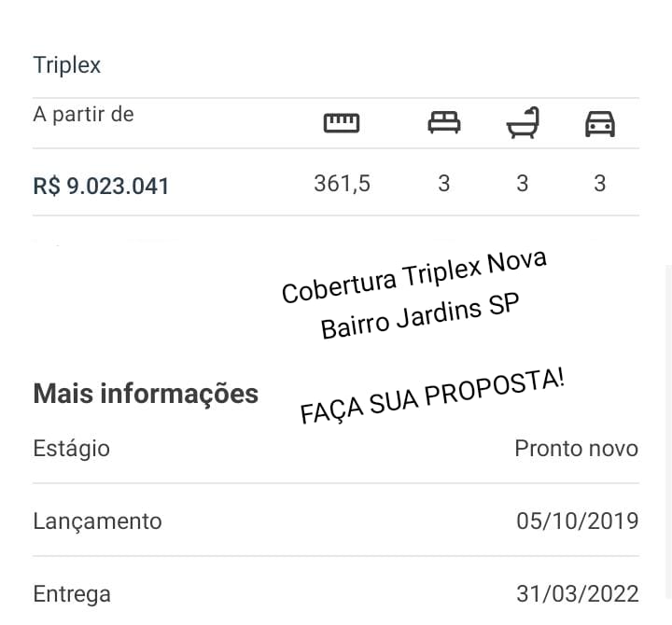
Task: Click 'Cobertura Triplex Nova' overlay text
Action: 414,276
